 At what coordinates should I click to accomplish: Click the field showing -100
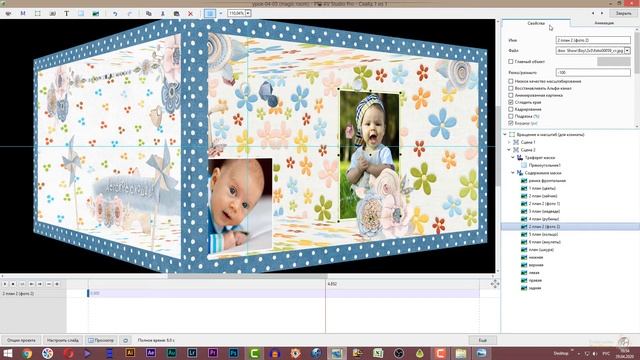593,72
